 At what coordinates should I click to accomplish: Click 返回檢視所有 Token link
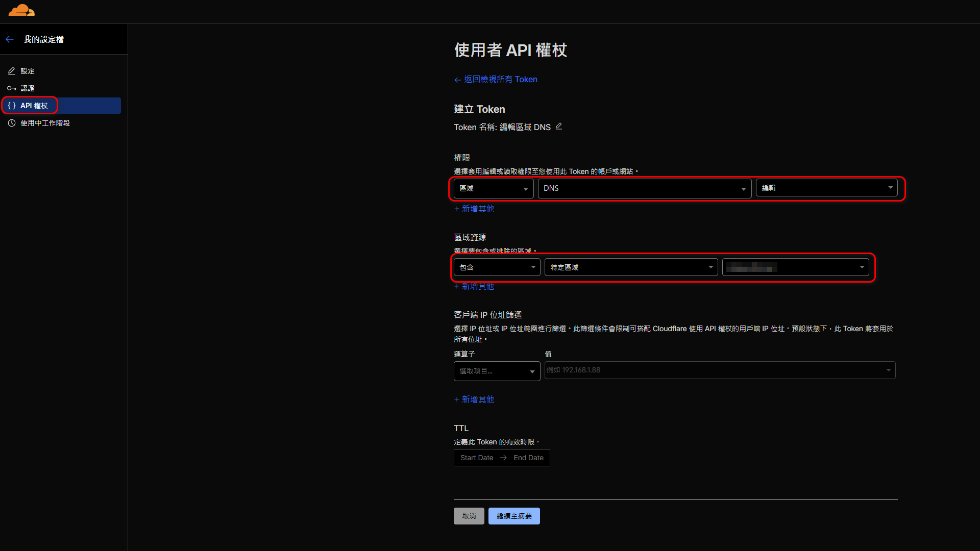(496, 80)
